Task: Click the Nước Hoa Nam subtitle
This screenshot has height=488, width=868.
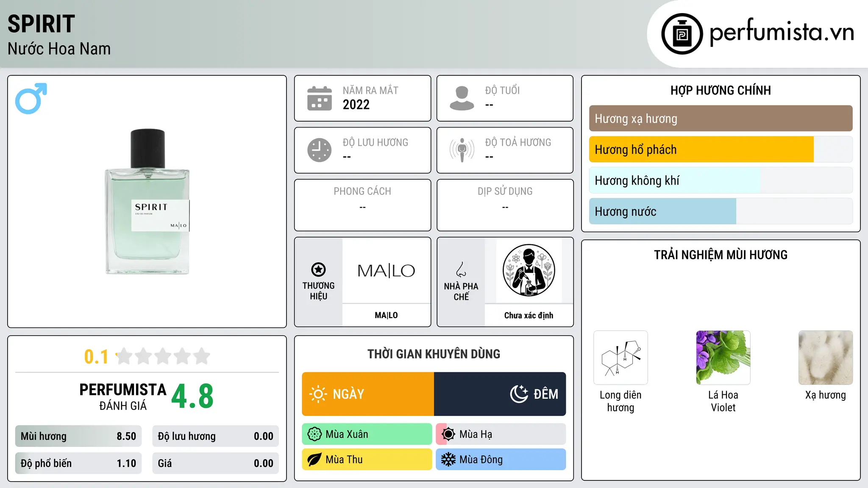Action: click(59, 49)
